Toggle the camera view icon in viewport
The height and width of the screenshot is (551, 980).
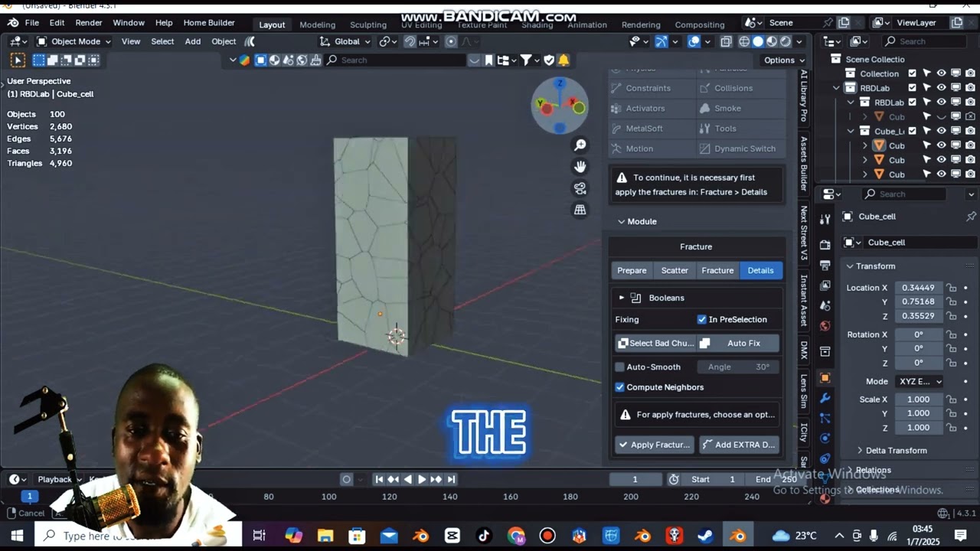[580, 188]
